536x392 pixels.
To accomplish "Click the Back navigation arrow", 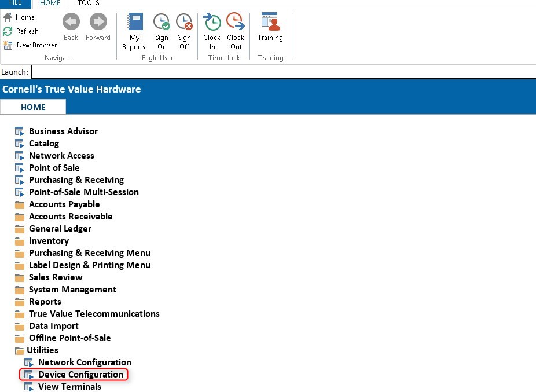I will pos(71,23).
